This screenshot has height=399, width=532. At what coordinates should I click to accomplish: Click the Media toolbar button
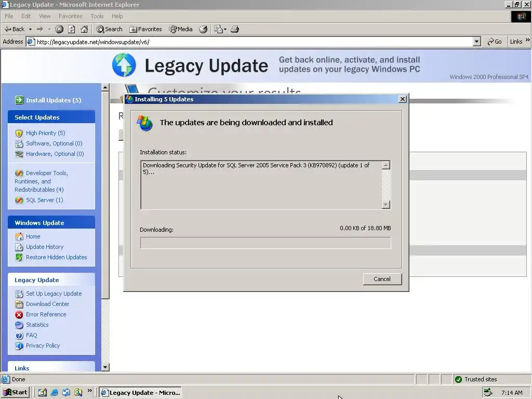(x=181, y=29)
